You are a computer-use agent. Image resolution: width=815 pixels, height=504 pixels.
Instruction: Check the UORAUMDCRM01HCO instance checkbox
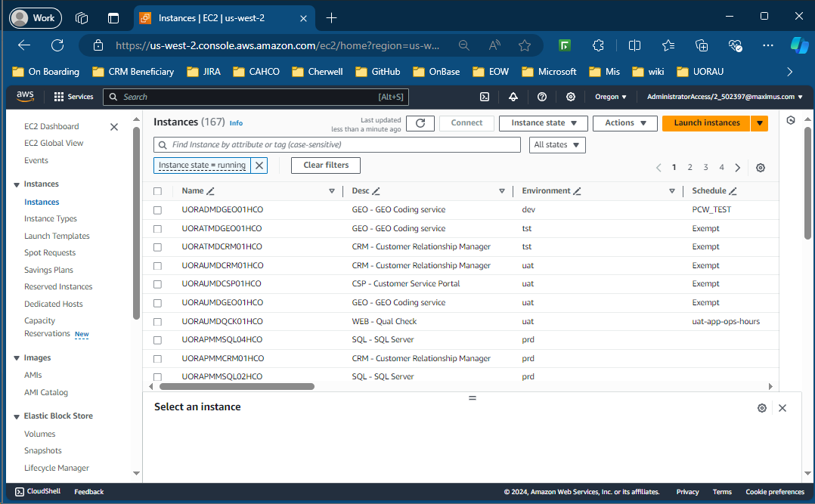coord(157,266)
